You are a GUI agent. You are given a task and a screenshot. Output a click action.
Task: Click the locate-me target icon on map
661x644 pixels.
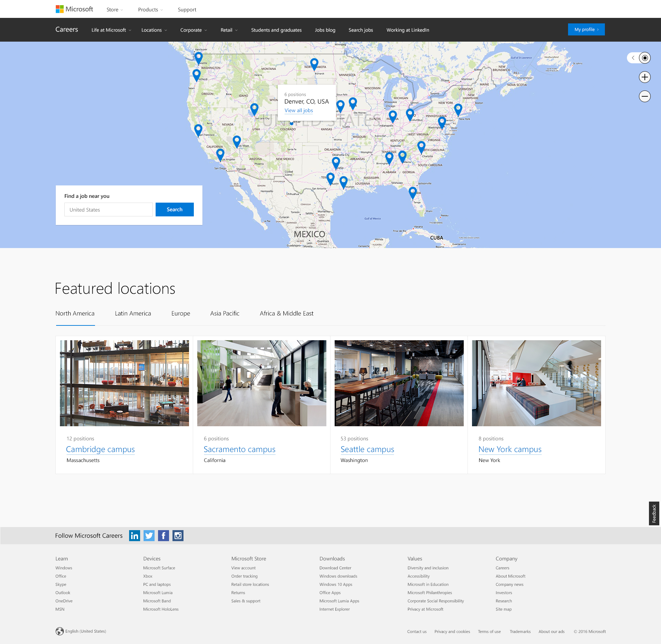[645, 58]
